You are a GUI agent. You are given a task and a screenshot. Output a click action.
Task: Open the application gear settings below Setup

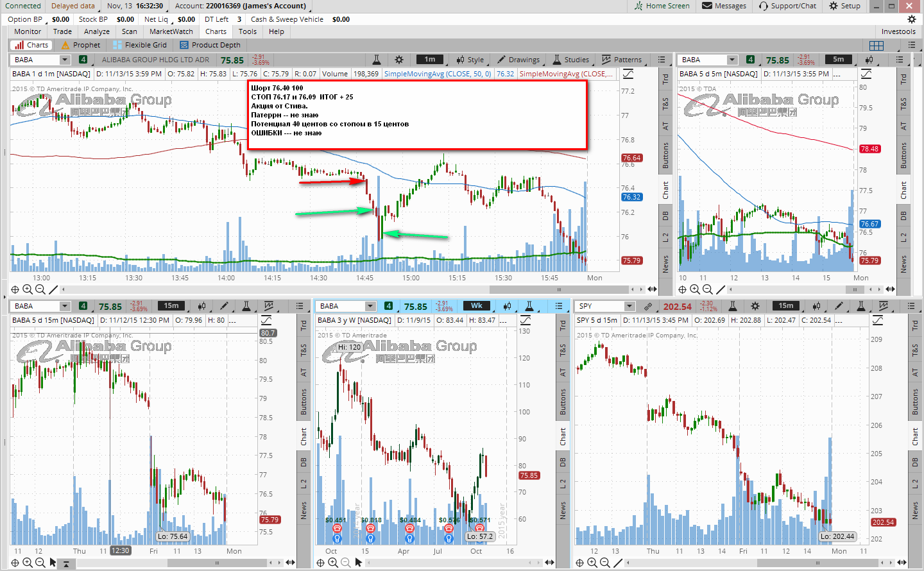(912, 19)
